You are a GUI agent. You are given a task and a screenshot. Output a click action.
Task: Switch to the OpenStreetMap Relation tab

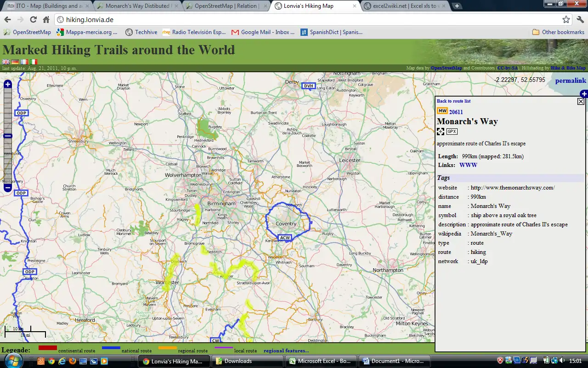click(x=226, y=6)
